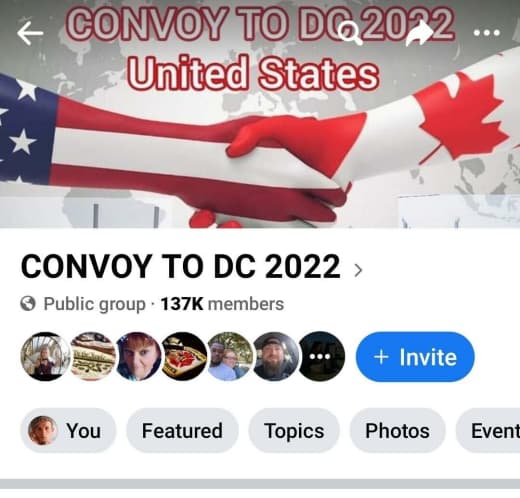
Task: Switch to the Topics tab
Action: coord(294,430)
